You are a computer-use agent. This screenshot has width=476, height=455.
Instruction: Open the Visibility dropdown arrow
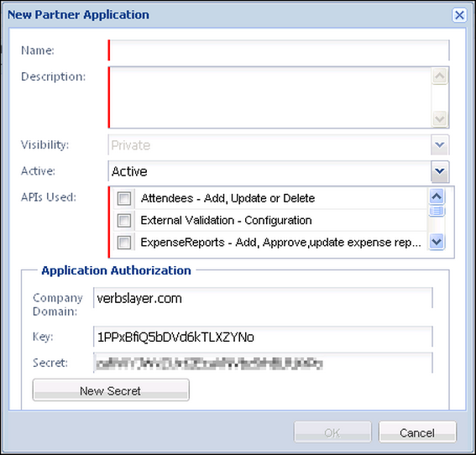pyautogui.click(x=440, y=144)
